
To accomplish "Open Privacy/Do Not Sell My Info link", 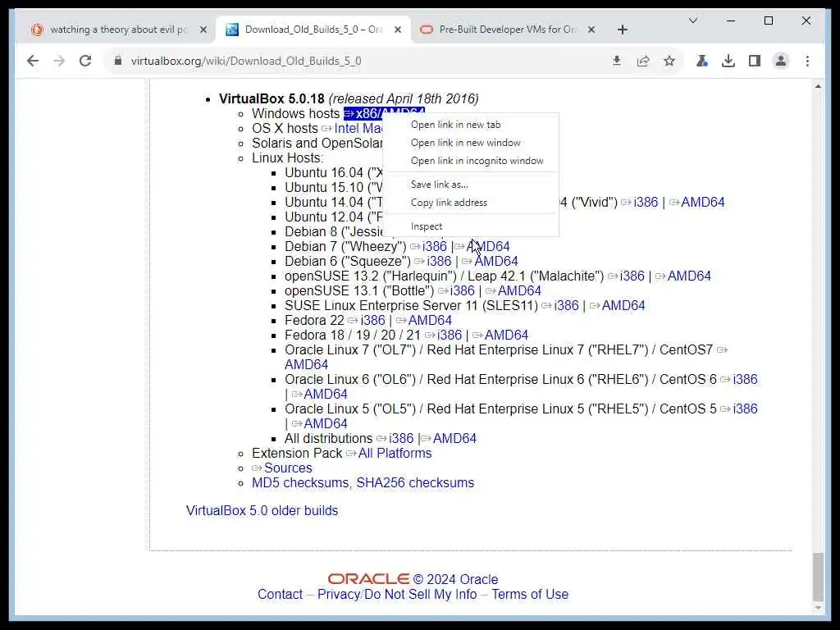I will tap(397, 595).
